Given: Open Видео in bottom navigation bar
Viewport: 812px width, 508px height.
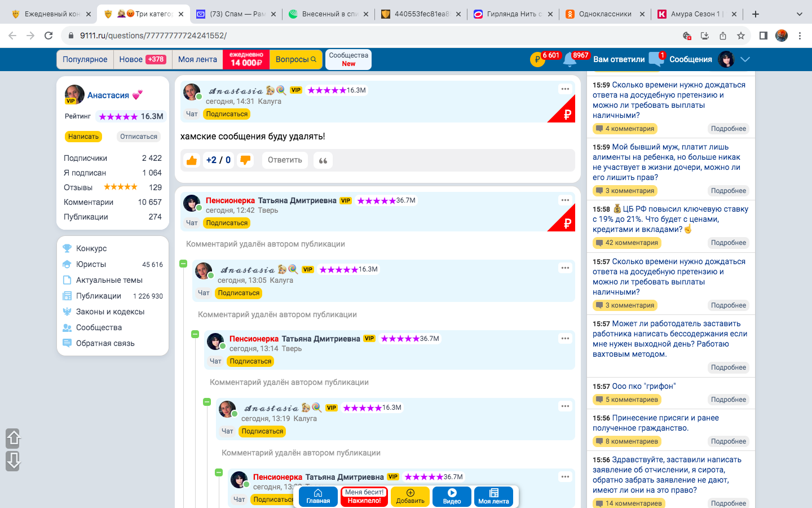Looking at the screenshot, I should (x=452, y=496).
